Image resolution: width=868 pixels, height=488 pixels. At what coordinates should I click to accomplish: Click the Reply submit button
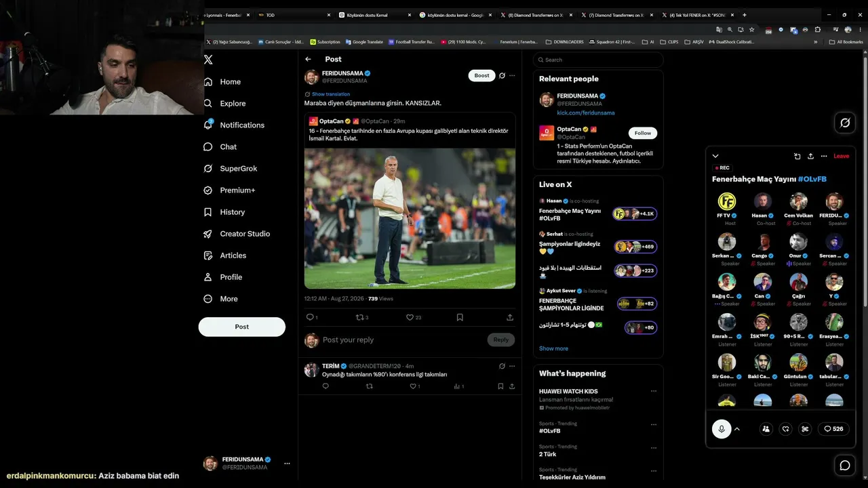pos(501,340)
